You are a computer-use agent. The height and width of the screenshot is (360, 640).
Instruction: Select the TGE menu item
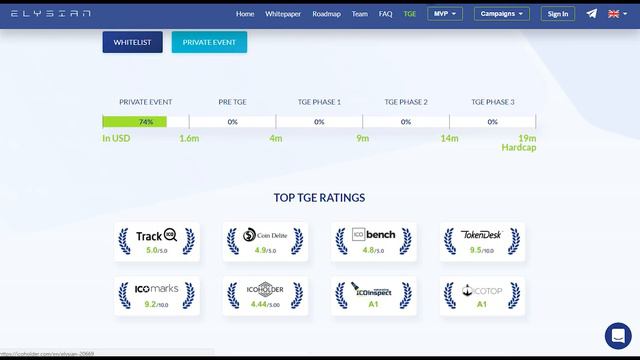pyautogui.click(x=409, y=14)
